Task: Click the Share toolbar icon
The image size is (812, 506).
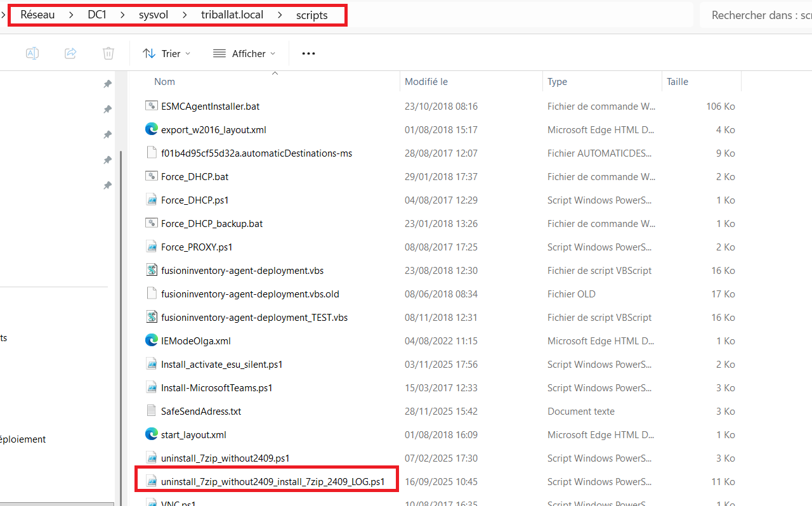Action: pyautogui.click(x=70, y=54)
